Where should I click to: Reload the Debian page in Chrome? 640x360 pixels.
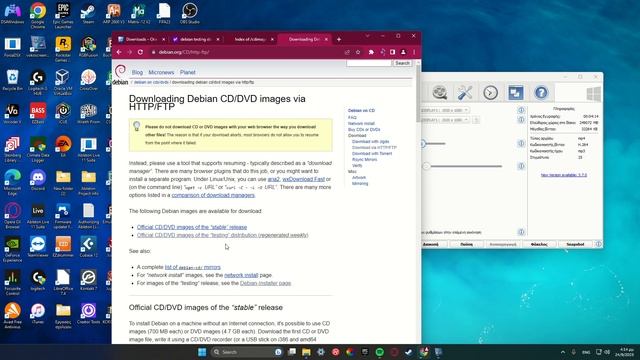tap(140, 52)
